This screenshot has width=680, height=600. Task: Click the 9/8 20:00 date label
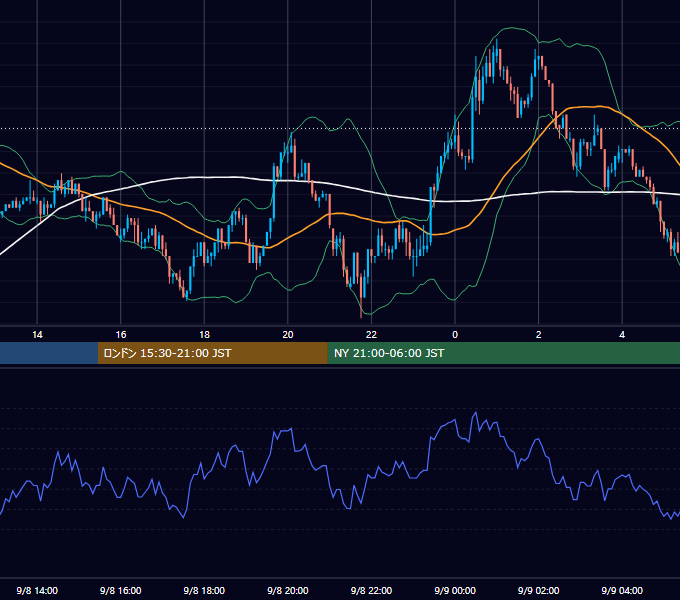point(288,590)
